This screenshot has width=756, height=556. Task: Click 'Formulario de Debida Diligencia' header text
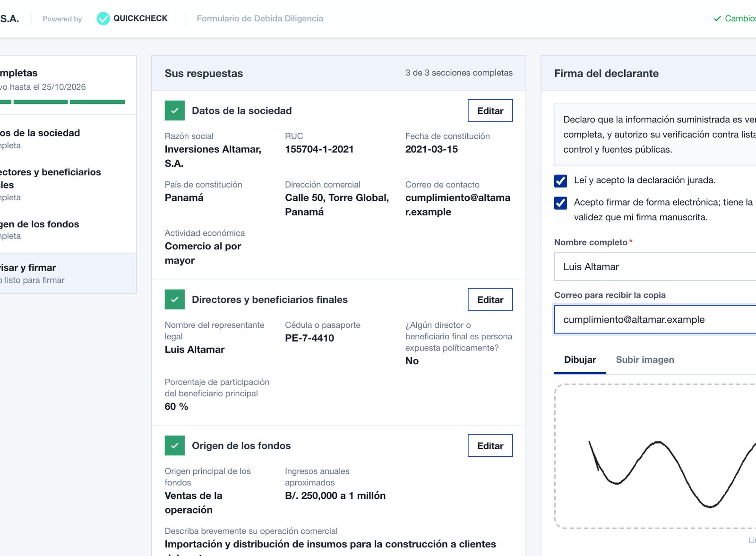(x=260, y=18)
